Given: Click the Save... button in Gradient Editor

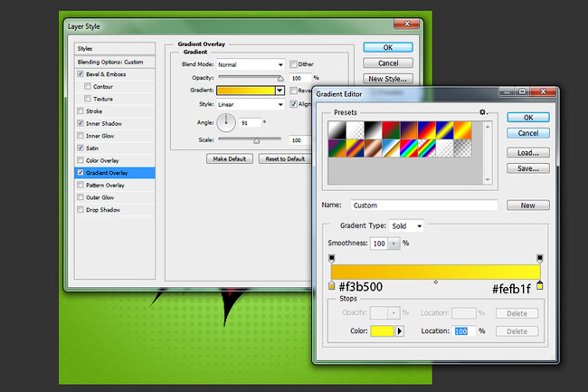Looking at the screenshot, I should tap(528, 168).
